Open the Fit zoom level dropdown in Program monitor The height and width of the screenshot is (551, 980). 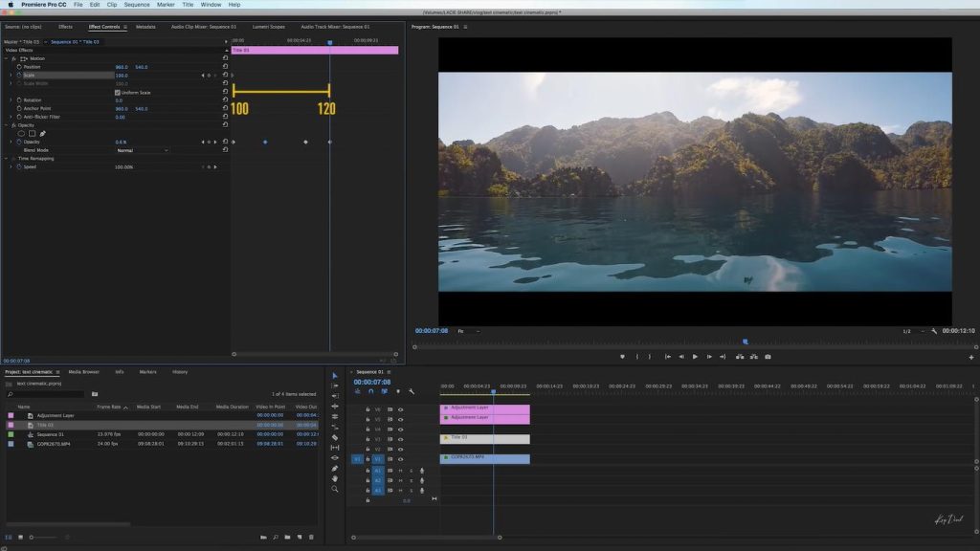[462, 331]
